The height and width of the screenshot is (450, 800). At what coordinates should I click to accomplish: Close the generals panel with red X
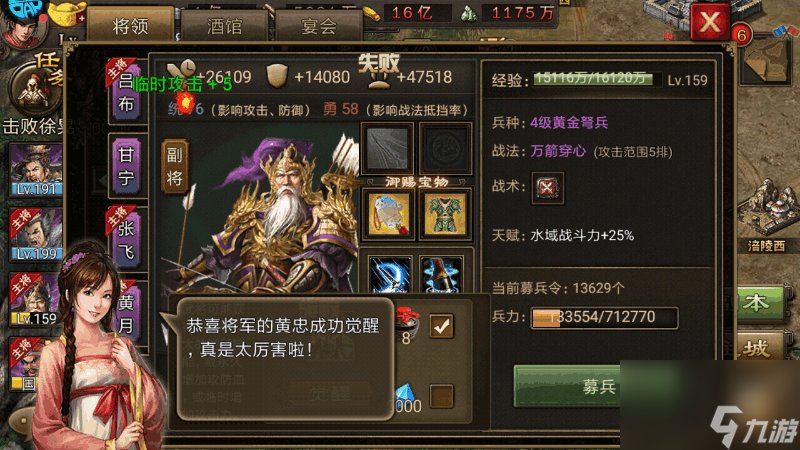coord(710,22)
